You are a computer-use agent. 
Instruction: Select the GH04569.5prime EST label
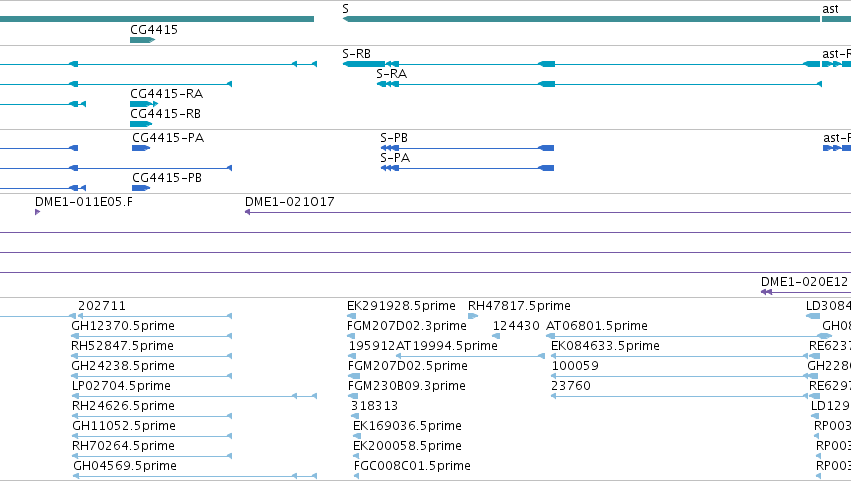click(x=125, y=465)
